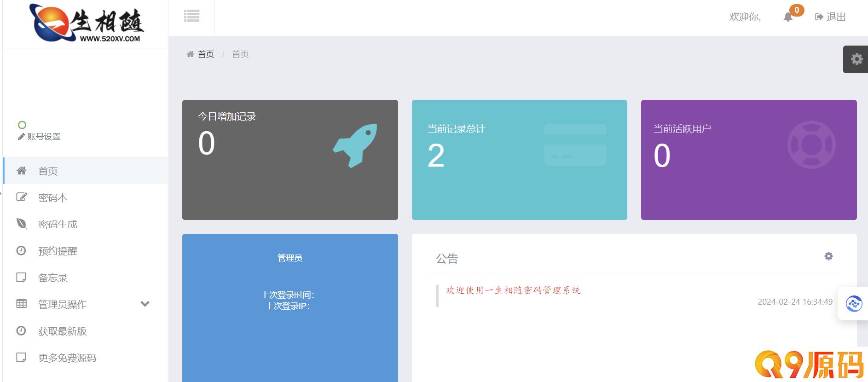The width and height of the screenshot is (868, 382).
Task: Click the orange notification count badge
Action: click(797, 10)
